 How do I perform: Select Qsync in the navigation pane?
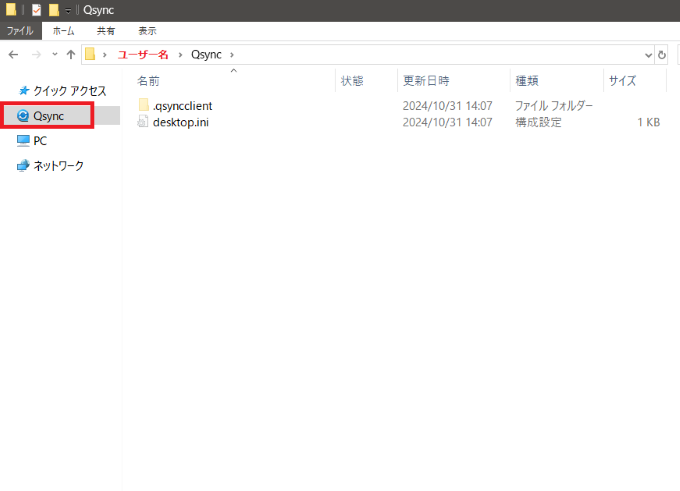click(x=49, y=116)
